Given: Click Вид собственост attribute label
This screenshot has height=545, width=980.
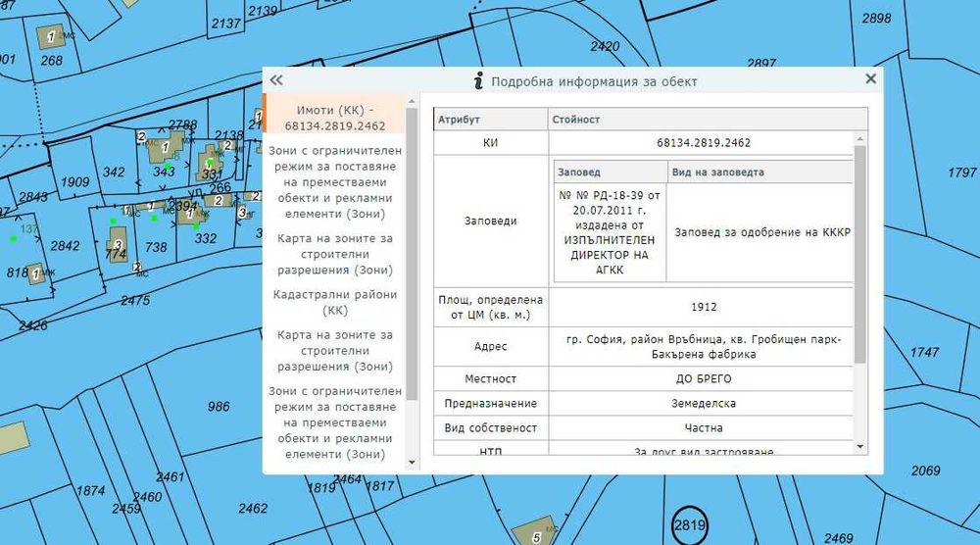Looking at the screenshot, I should tap(491, 428).
